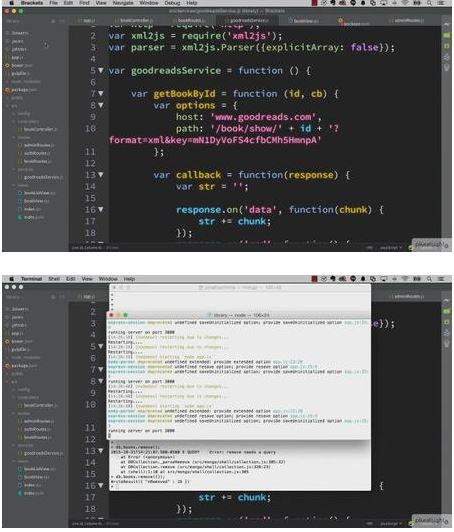454x532 pixels.
Task: Collapse fold arrow beside 'response.on' line
Action: 100,209
